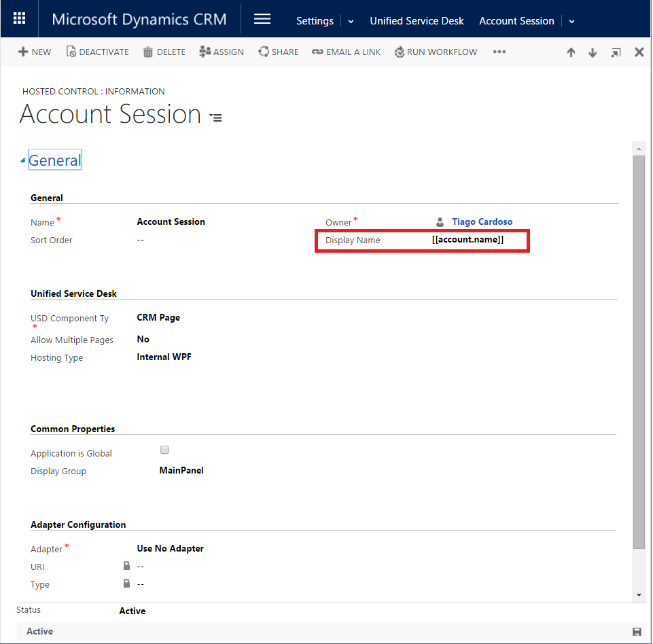Screen dimensions: 653x644
Task: Open Unified Service Desk navigation item
Action: (417, 21)
